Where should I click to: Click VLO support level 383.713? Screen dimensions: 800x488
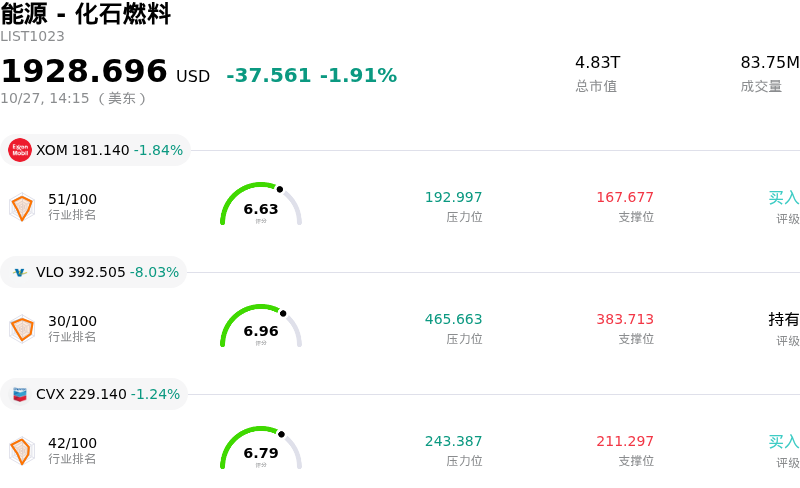point(625,320)
